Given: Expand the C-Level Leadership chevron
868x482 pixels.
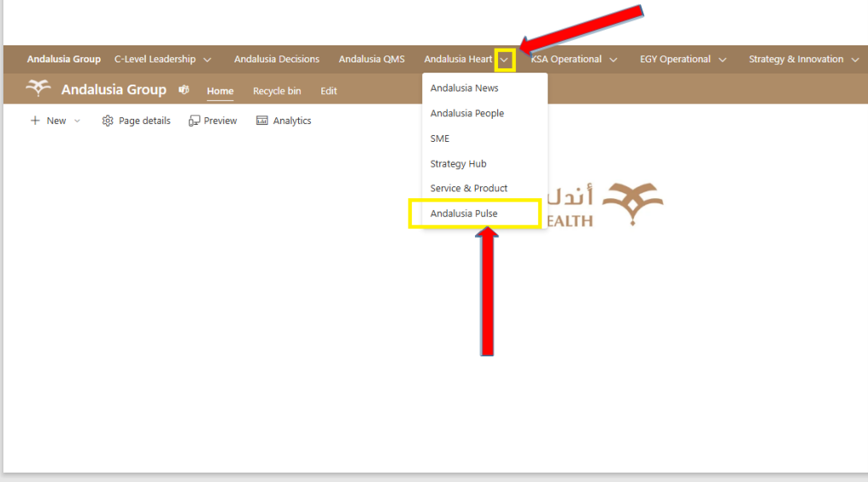Looking at the screenshot, I should pos(208,60).
